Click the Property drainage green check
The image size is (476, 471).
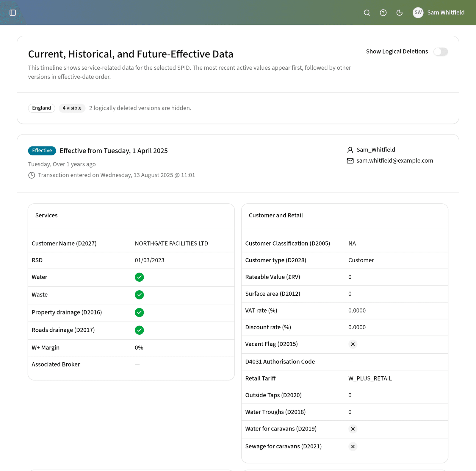pyautogui.click(x=139, y=312)
